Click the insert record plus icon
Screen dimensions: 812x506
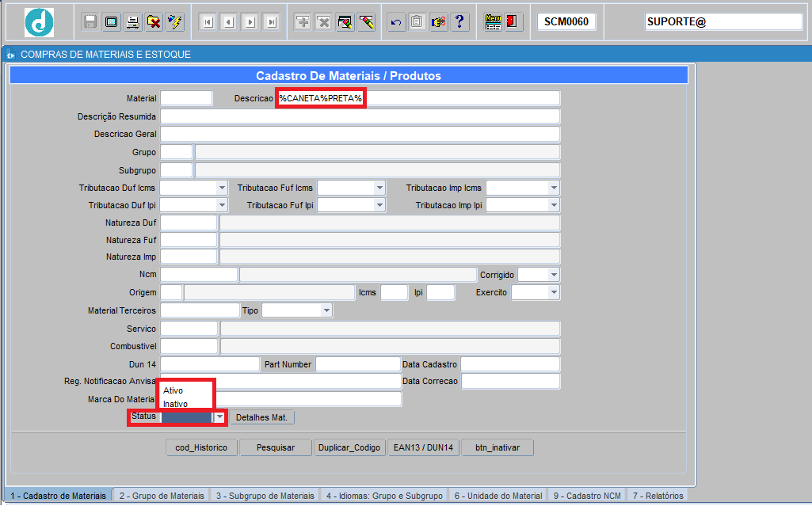(x=303, y=21)
